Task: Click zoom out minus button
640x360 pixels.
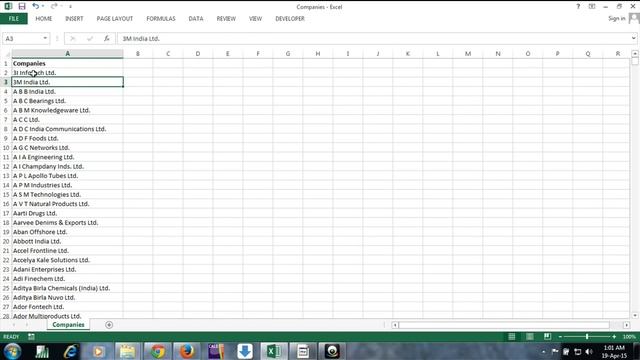Action: 560,337
